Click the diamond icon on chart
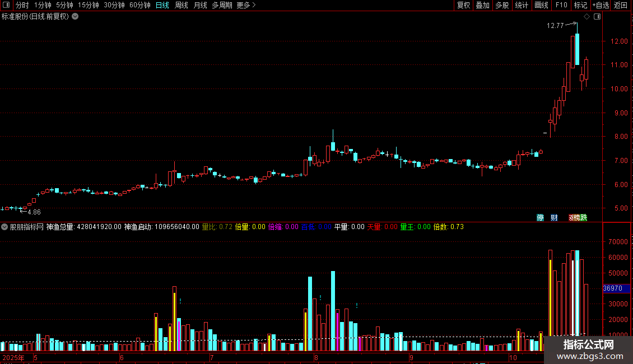 pyautogui.click(x=587, y=17)
